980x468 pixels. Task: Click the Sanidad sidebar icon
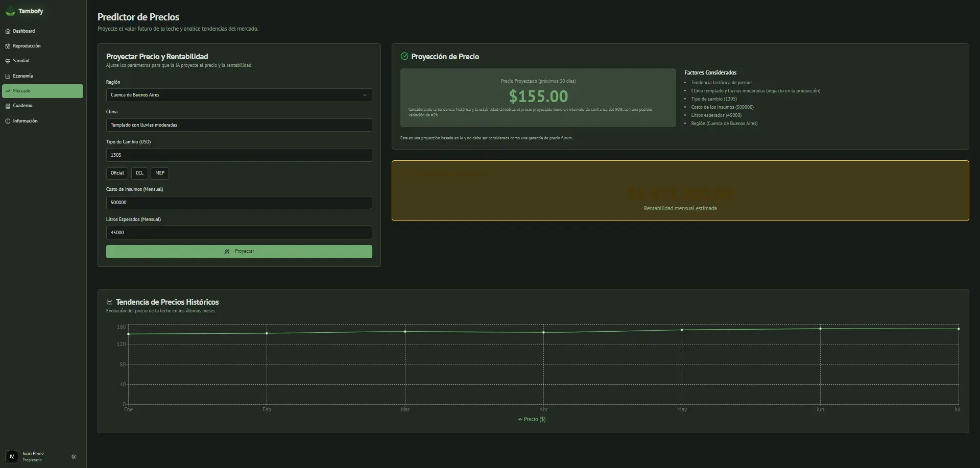8,61
